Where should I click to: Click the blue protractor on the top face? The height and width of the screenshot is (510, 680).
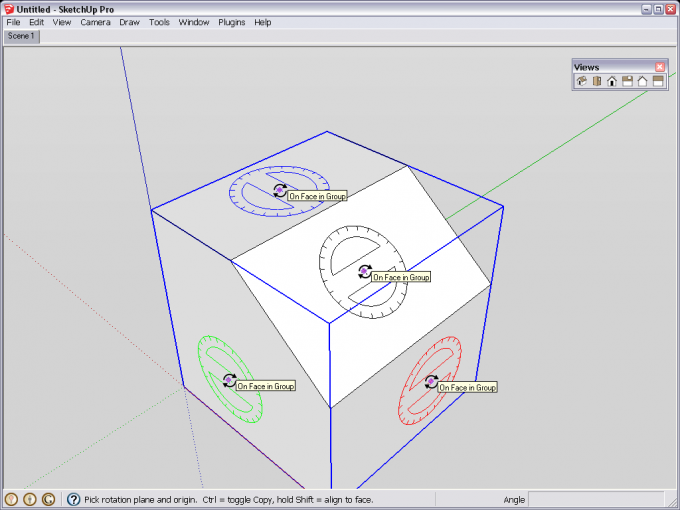[278, 189]
